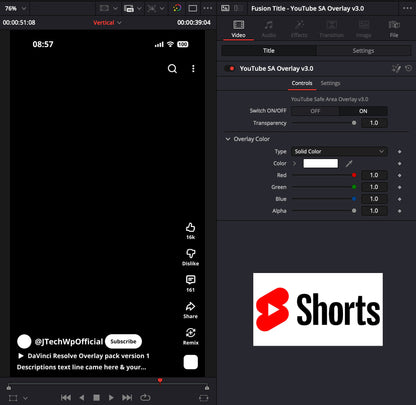The image size is (416, 405).
Task: Play the timeline forward
Action: [111, 397]
